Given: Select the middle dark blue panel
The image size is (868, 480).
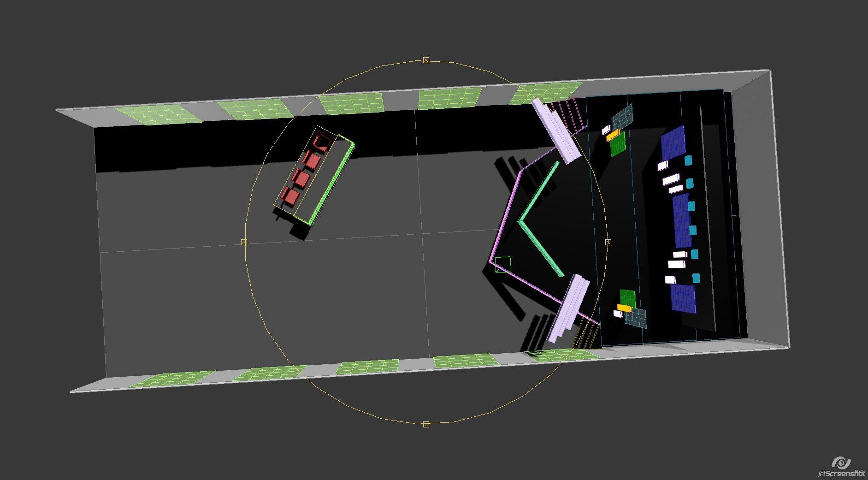Looking at the screenshot, I should [682, 220].
